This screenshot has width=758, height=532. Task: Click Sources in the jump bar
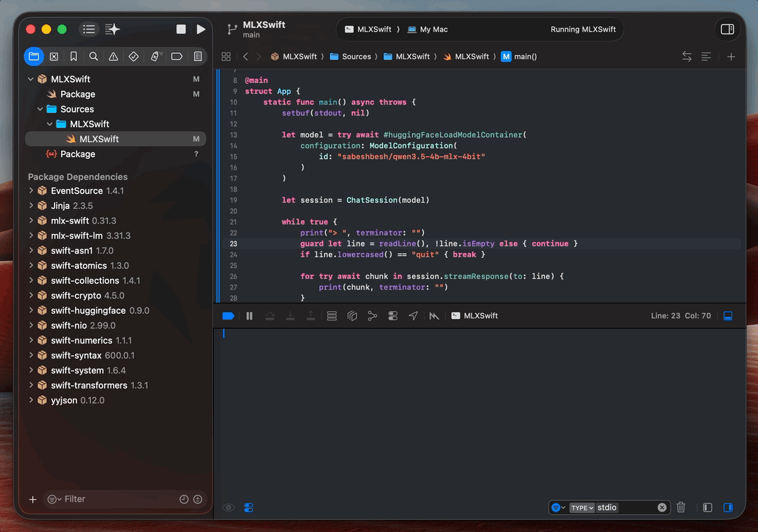(x=350, y=56)
